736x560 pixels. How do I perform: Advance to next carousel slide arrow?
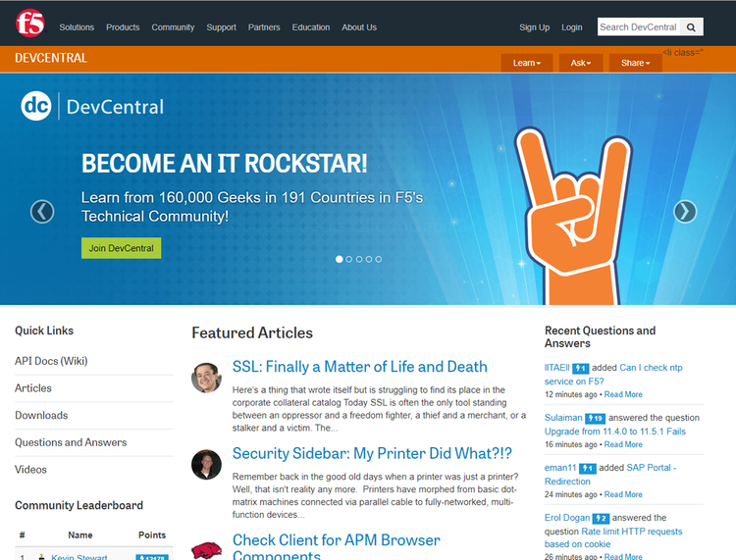click(685, 212)
